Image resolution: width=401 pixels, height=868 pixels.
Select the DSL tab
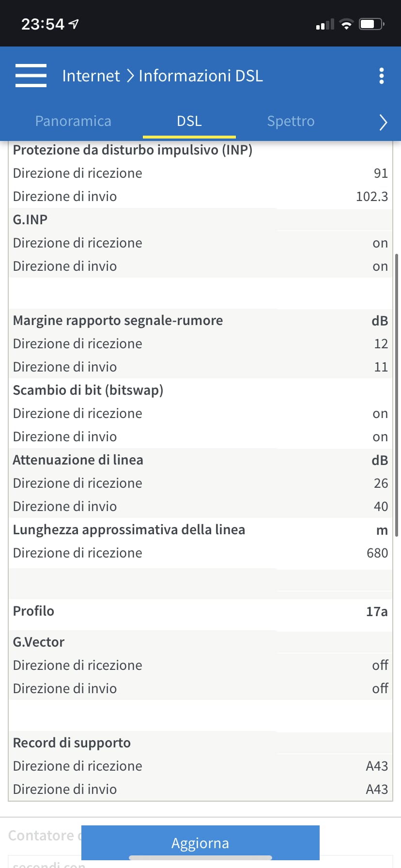189,121
